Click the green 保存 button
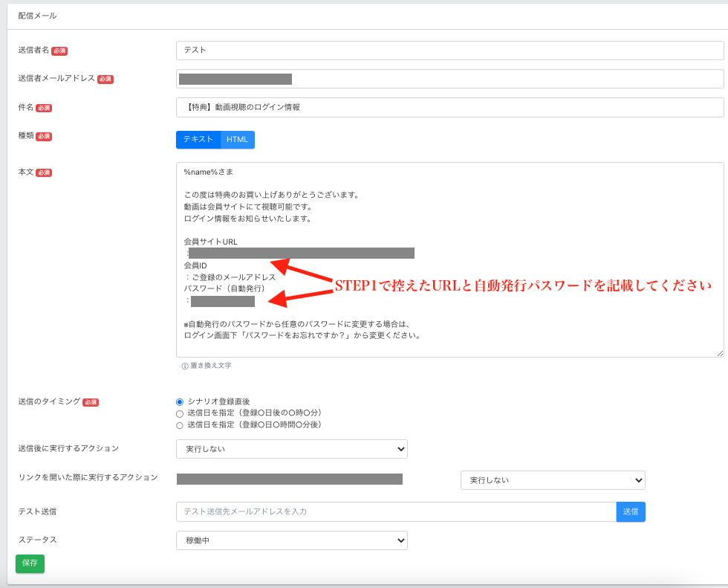Image resolution: width=728 pixels, height=588 pixels. pos(30,563)
